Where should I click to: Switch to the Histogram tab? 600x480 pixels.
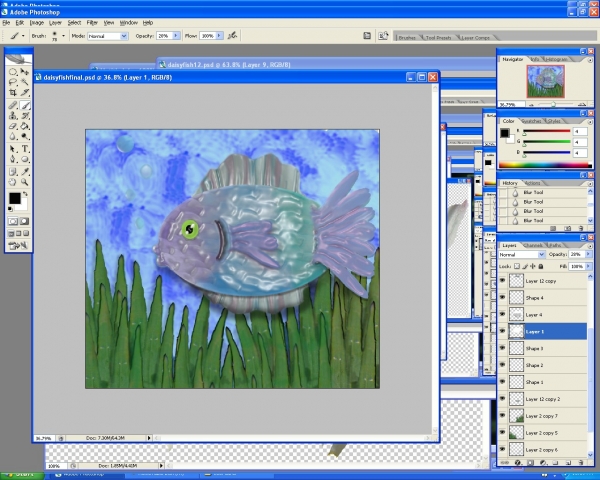557,59
